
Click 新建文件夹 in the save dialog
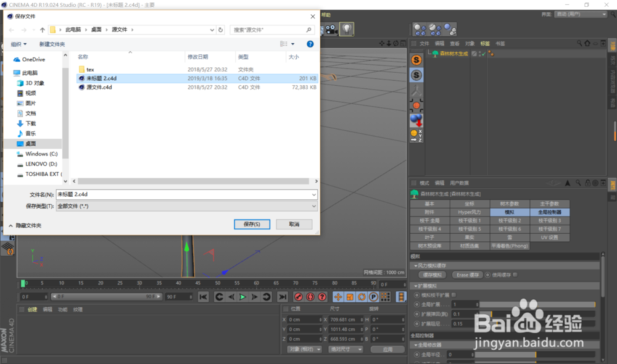(52, 44)
